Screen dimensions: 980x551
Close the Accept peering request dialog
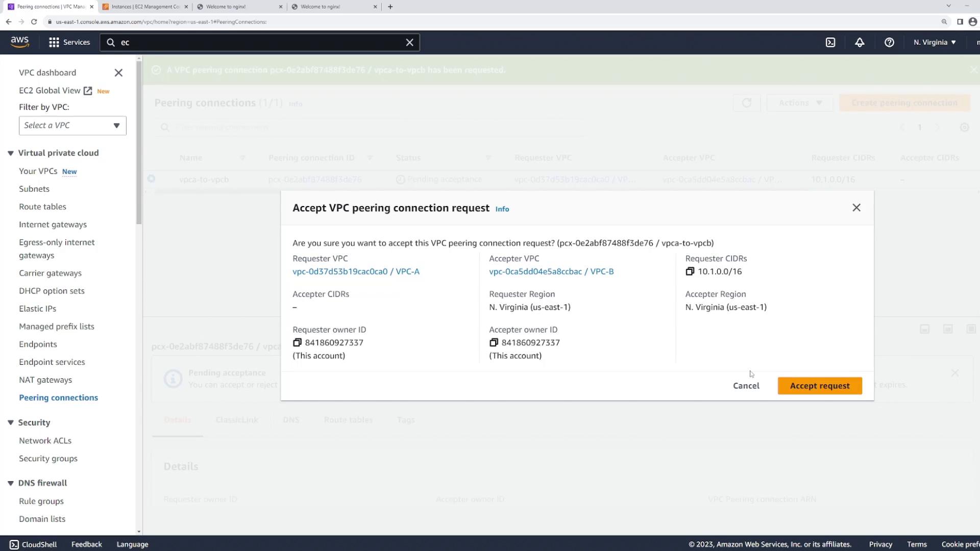[856, 208]
